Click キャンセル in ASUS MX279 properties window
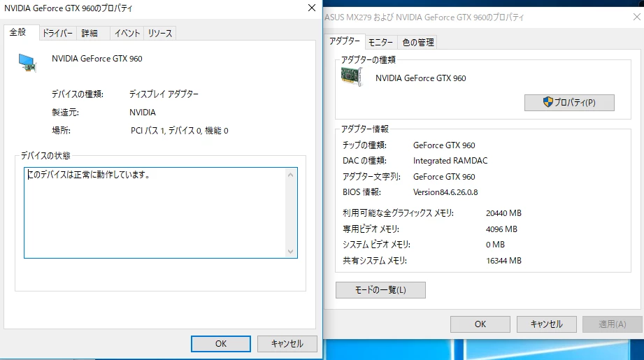 point(546,324)
